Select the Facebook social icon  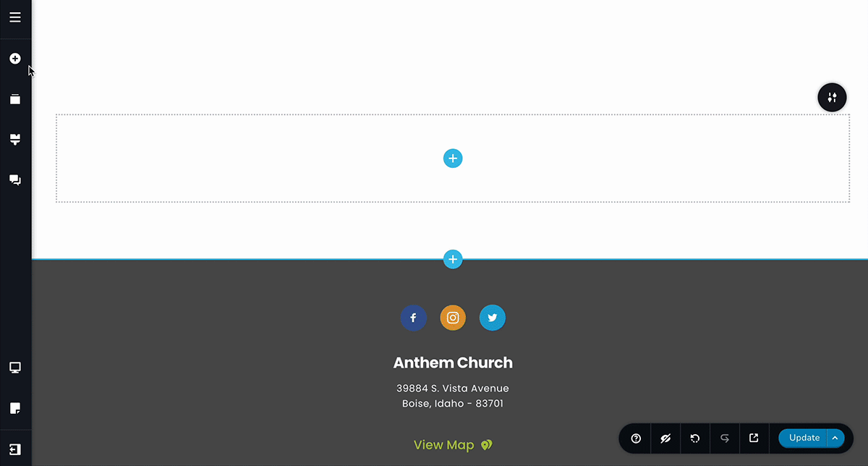pyautogui.click(x=413, y=318)
